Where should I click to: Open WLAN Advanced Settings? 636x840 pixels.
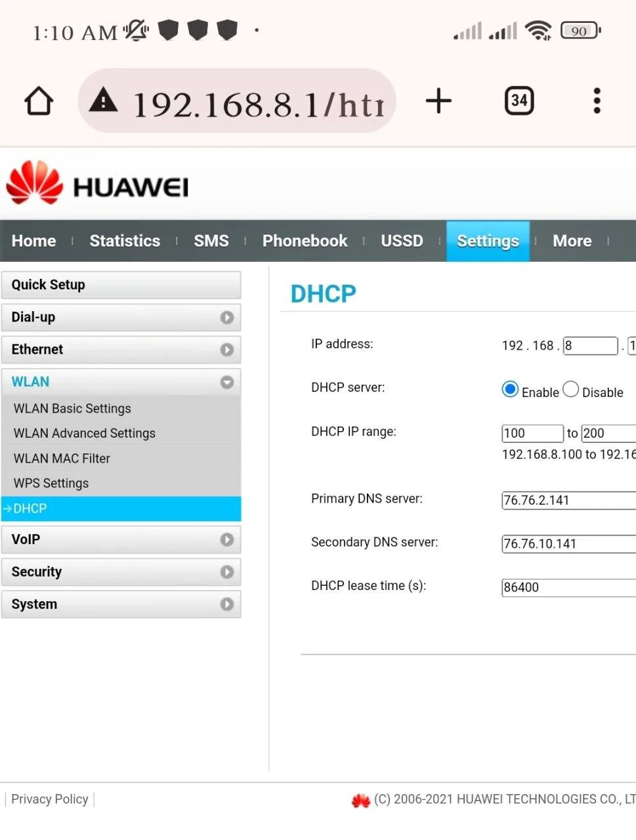click(85, 433)
